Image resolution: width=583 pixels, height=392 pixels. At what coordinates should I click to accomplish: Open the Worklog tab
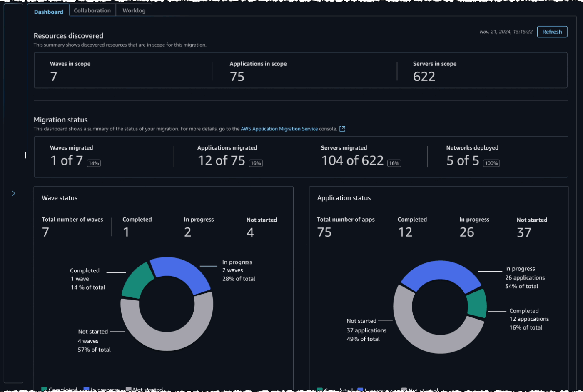(x=134, y=10)
